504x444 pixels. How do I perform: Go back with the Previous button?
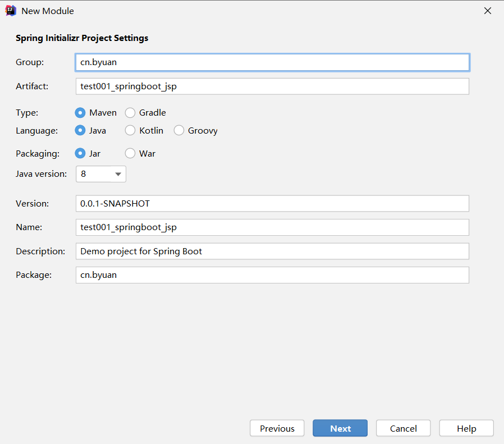click(x=277, y=428)
